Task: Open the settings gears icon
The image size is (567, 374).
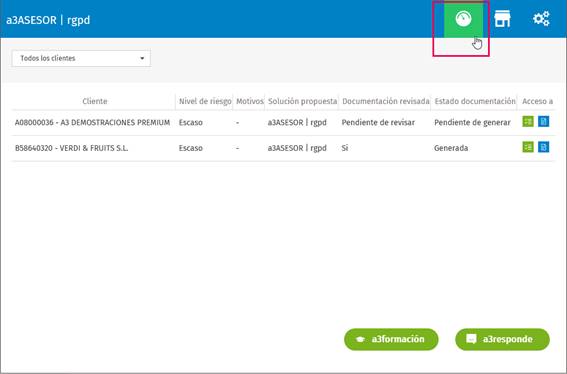Action: 541,19
